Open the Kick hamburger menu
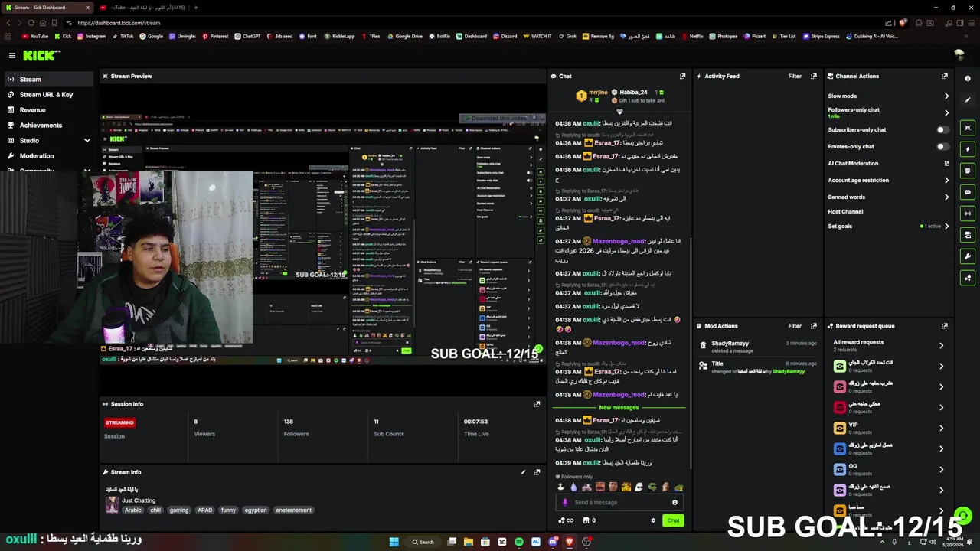The height and width of the screenshot is (551, 980). 12,55
